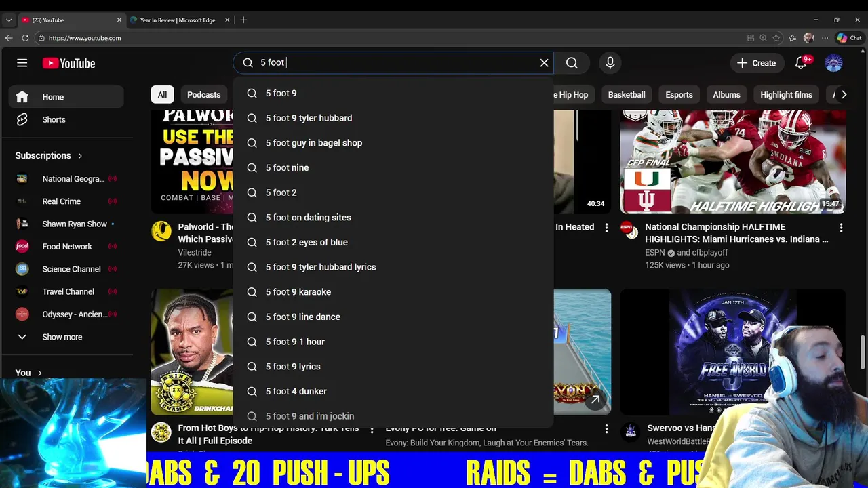Open the notifications bell
Viewport: 868px width, 488px height.
point(802,63)
